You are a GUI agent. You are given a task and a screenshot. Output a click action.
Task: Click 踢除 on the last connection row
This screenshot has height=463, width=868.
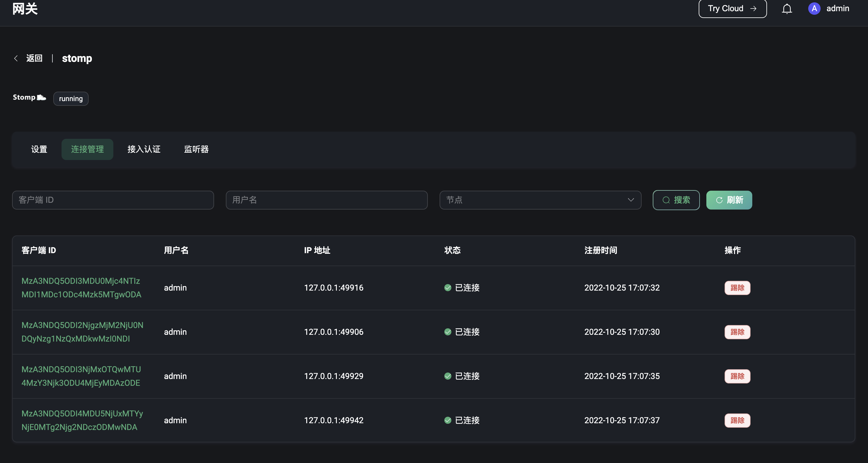737,420
